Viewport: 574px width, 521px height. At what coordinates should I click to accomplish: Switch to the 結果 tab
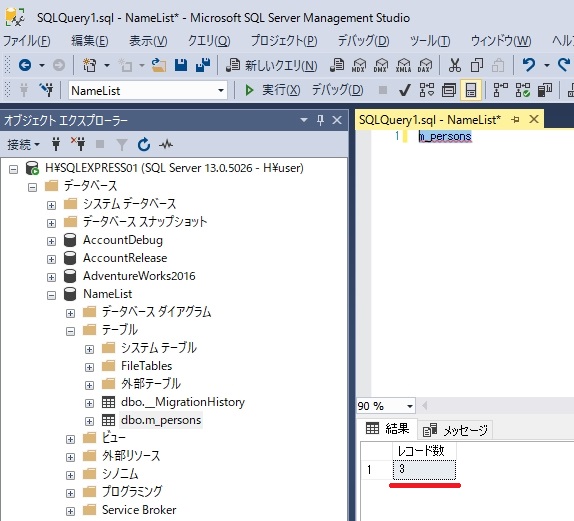387,428
